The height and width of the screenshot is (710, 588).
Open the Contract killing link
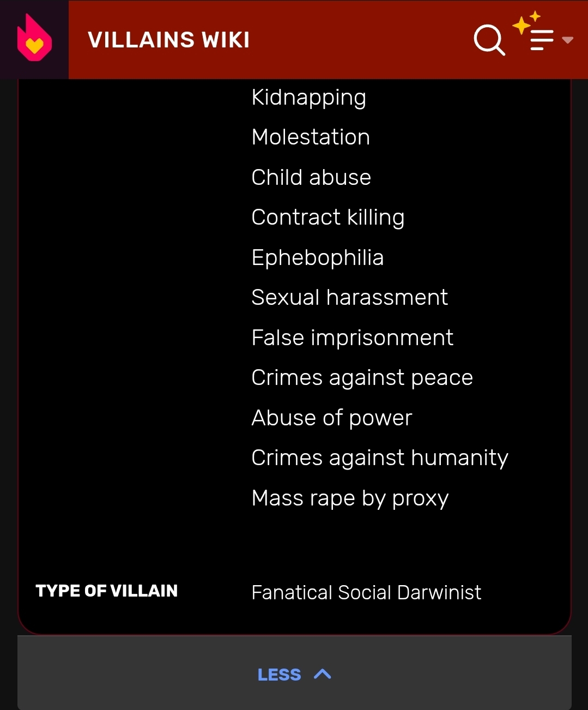(x=328, y=218)
